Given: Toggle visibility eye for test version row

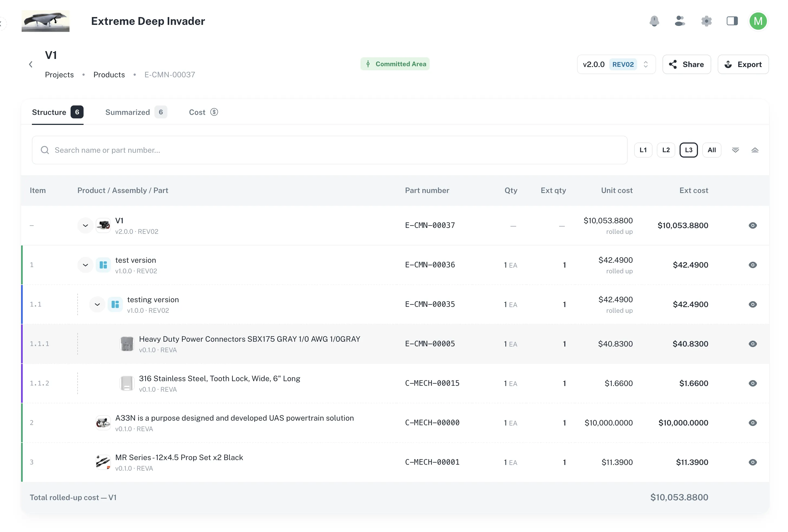Looking at the screenshot, I should (752, 265).
